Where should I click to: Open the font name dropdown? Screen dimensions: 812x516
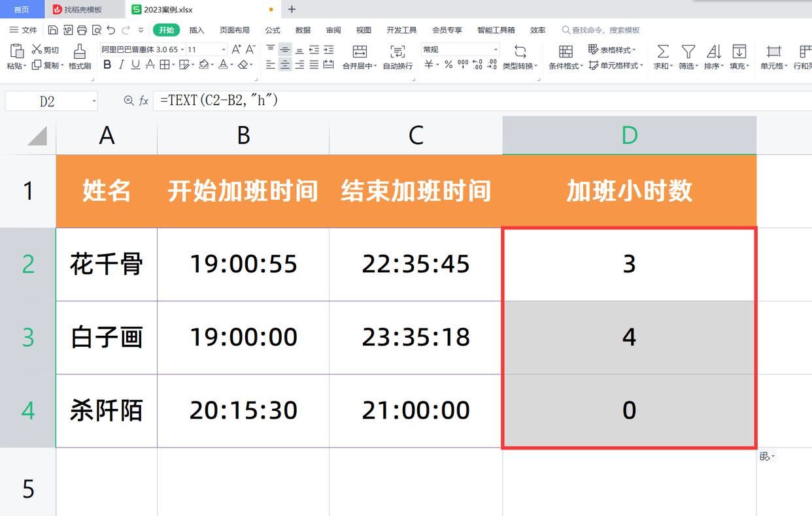pyautogui.click(x=181, y=50)
